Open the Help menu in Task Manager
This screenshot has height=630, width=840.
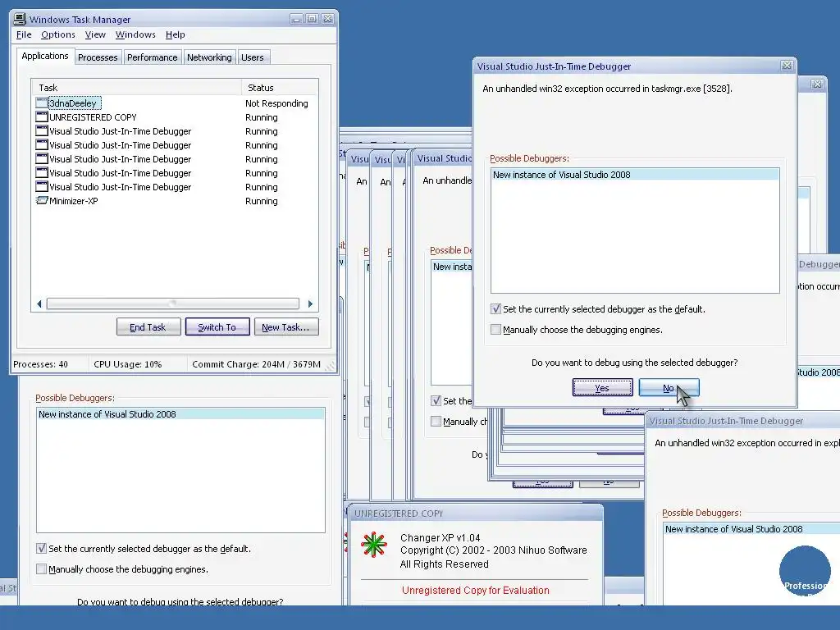[176, 34]
